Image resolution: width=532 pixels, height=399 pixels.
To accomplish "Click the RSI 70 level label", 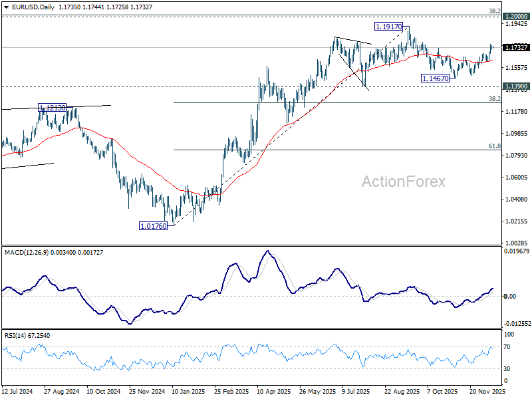I will (507, 347).
